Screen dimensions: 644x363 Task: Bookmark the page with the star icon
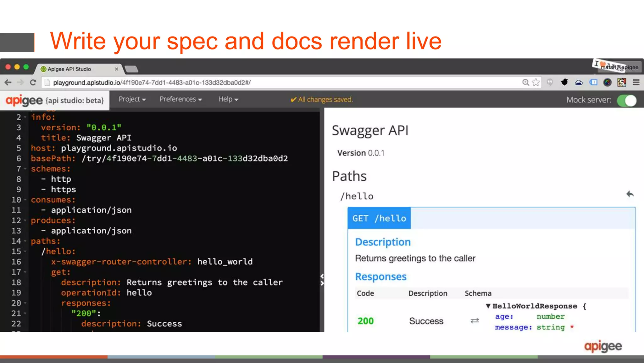[x=536, y=82]
